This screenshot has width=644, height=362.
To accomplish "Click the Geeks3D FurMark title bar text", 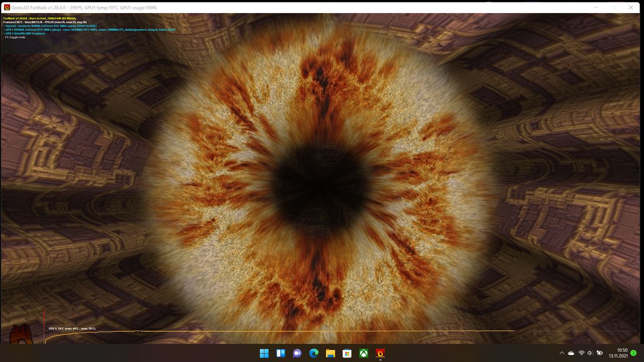I will pyautogui.click(x=84, y=8).
